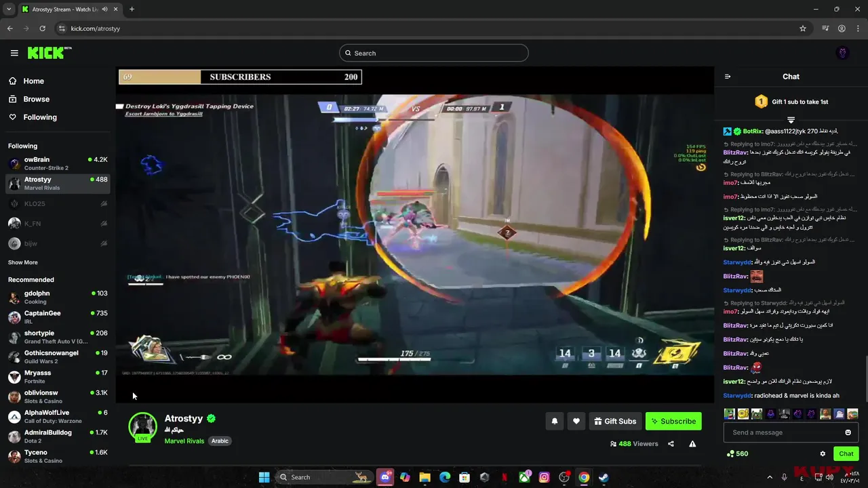
Task: Open Tyceno recommended channel
Action: pos(58,456)
